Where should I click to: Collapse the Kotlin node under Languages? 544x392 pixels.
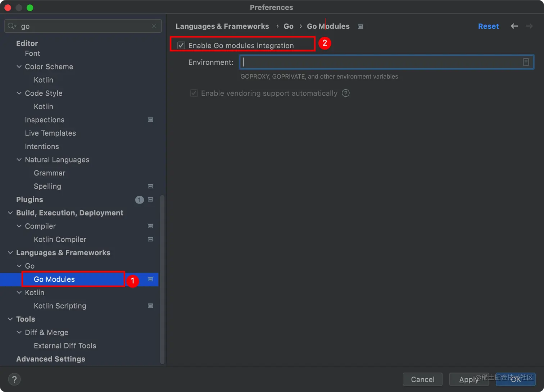(x=19, y=293)
